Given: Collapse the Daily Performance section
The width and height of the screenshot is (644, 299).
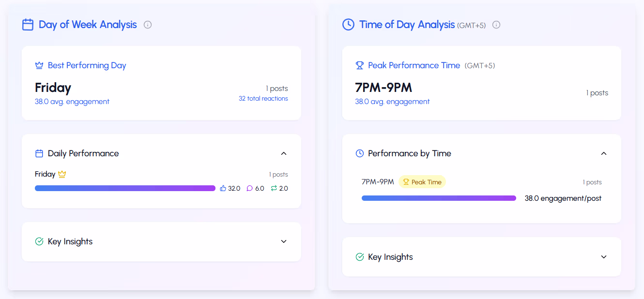Looking at the screenshot, I should pos(284,153).
